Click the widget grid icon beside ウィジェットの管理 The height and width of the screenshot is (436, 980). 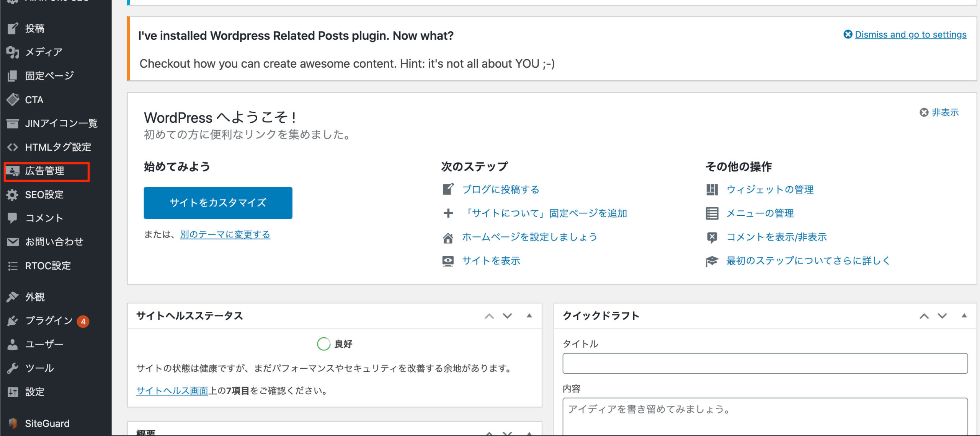point(712,189)
